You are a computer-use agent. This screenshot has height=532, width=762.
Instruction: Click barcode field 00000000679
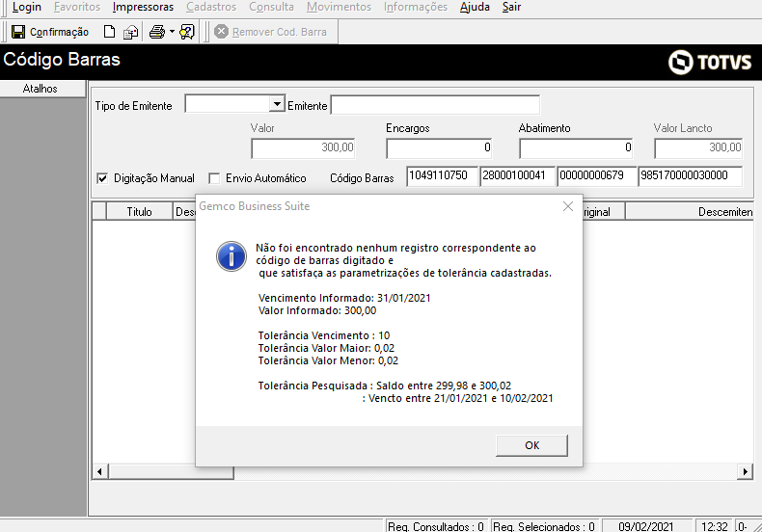(597, 175)
